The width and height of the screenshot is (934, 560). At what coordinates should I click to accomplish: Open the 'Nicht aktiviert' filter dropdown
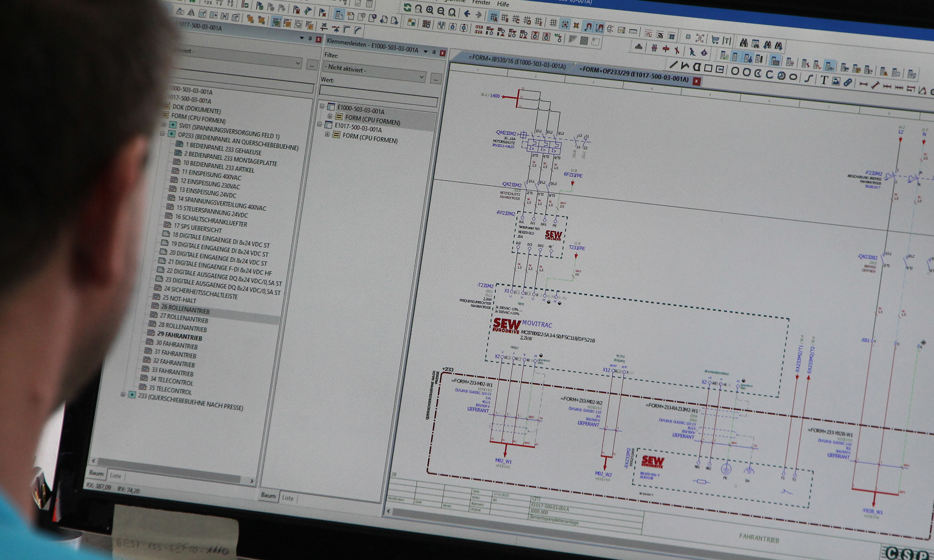click(375, 72)
